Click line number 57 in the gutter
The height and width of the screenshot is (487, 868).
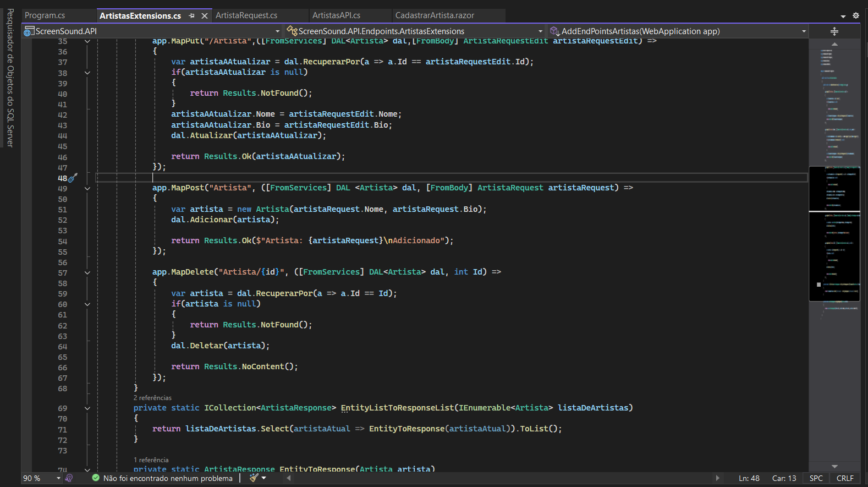point(63,273)
